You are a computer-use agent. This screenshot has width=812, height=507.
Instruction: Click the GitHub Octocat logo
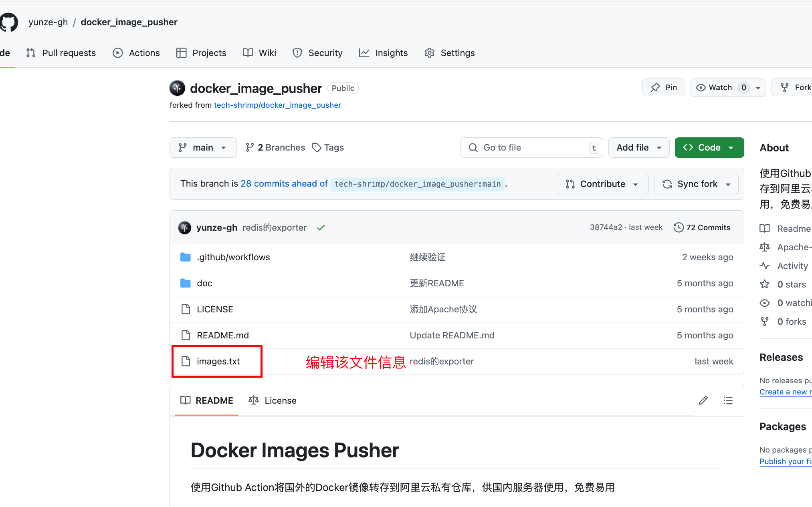pyautogui.click(x=9, y=22)
